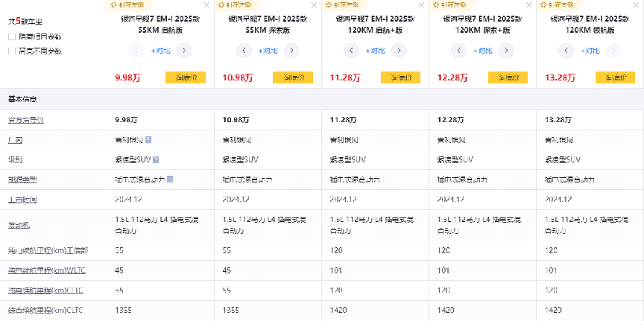The height and width of the screenshot is (321, 644).
Task: Click 11.28万 in the 官方指导价 row
Action: 344,120
